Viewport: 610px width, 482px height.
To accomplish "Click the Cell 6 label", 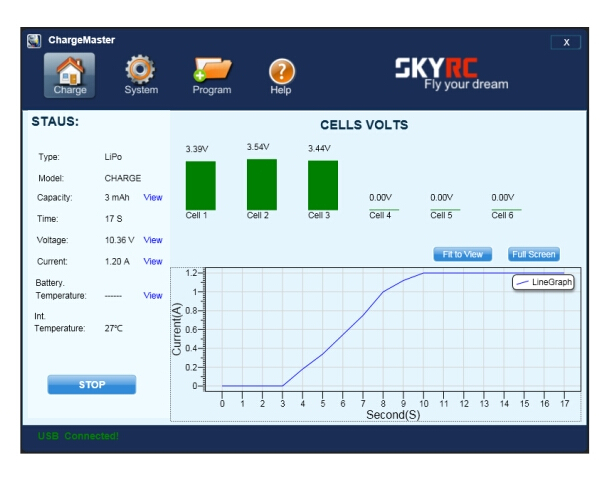I will click(x=502, y=215).
